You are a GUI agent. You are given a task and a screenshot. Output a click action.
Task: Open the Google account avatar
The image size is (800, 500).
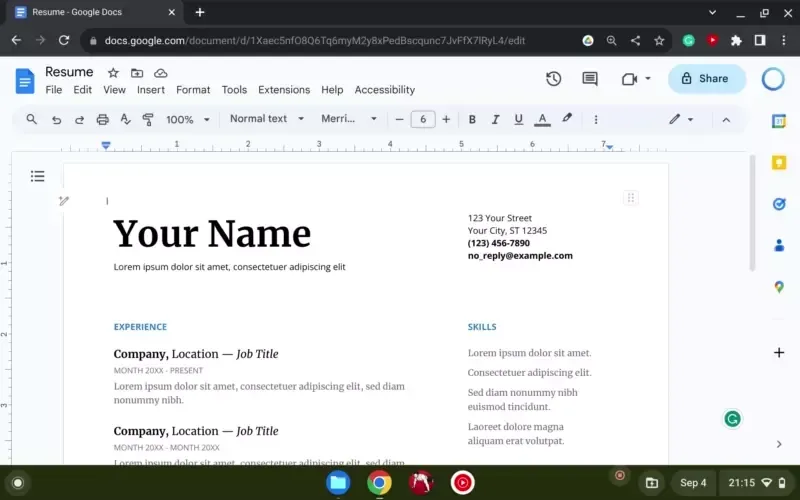tap(773, 79)
